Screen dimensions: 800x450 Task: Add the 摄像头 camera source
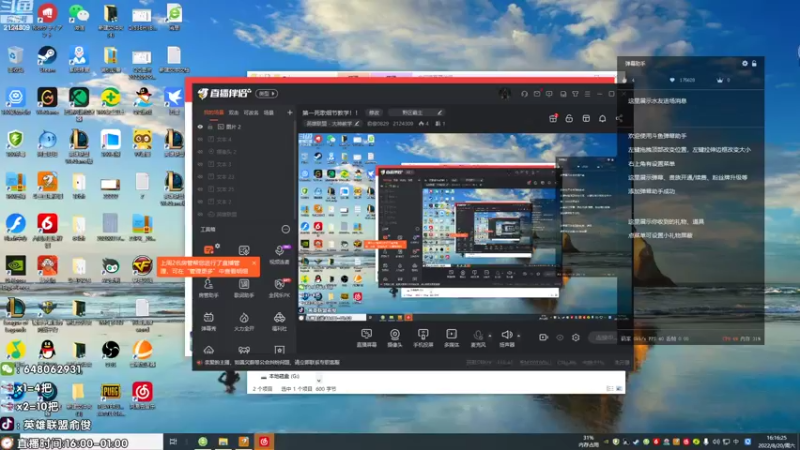click(394, 338)
